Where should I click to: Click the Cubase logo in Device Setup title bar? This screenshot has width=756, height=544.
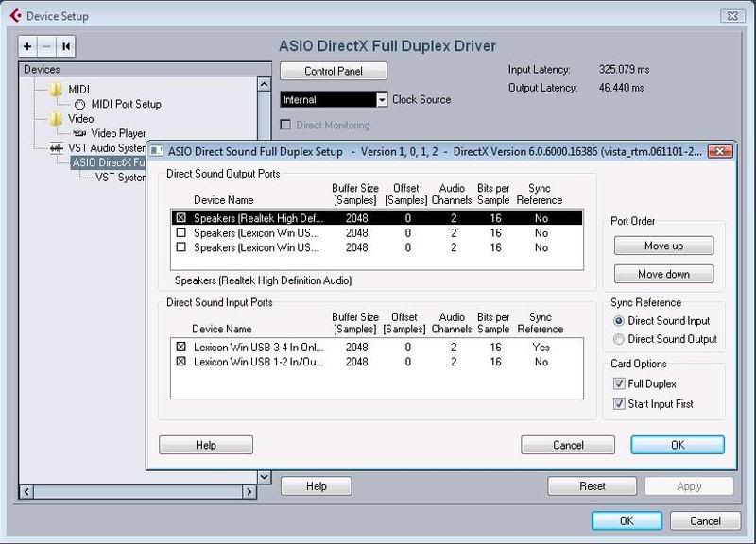[x=13, y=14]
